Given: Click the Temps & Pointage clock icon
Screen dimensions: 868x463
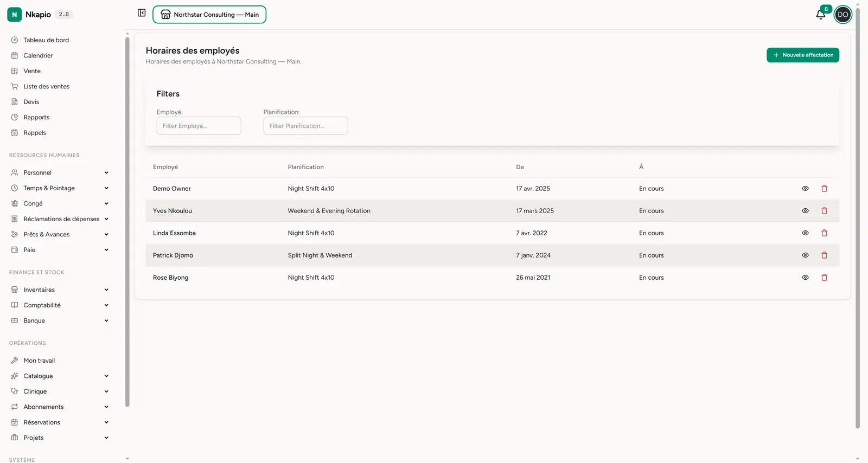Looking at the screenshot, I should tap(15, 188).
